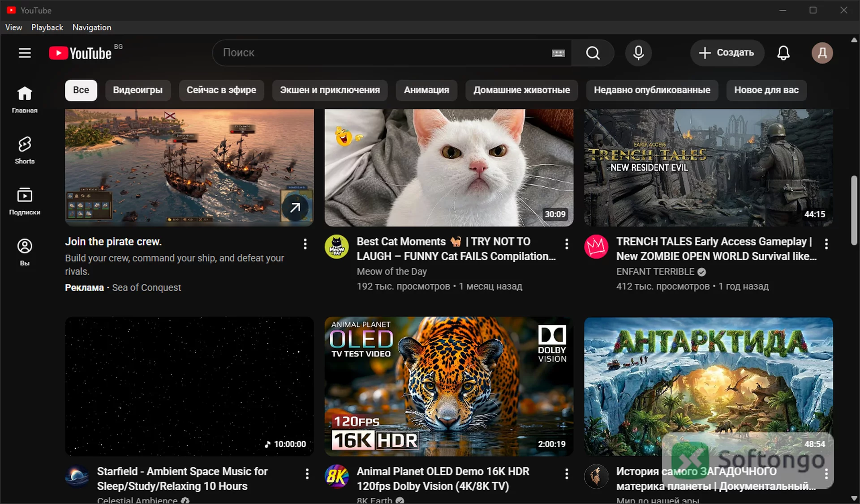Select the Видеоигры filter chip
This screenshot has height=504, width=860.
[x=138, y=90]
